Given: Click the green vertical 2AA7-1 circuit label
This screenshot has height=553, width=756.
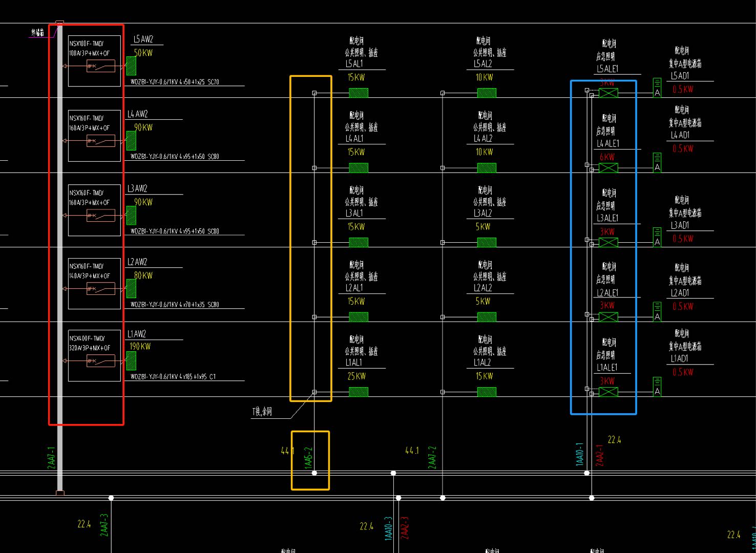Looking at the screenshot, I should tap(51, 457).
